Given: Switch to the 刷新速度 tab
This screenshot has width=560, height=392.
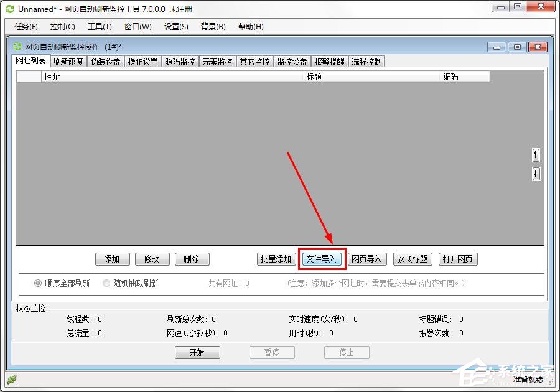Looking at the screenshot, I should (68, 61).
